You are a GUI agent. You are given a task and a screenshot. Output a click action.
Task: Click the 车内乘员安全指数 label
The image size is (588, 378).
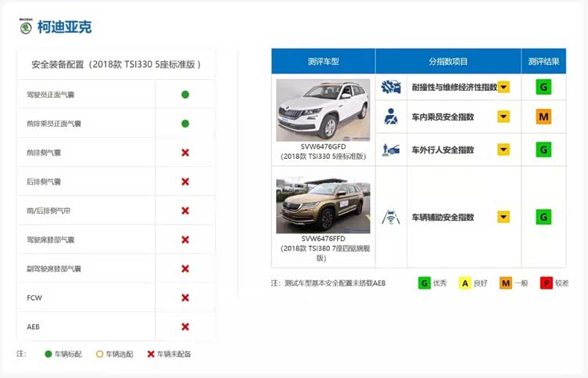[x=443, y=117]
